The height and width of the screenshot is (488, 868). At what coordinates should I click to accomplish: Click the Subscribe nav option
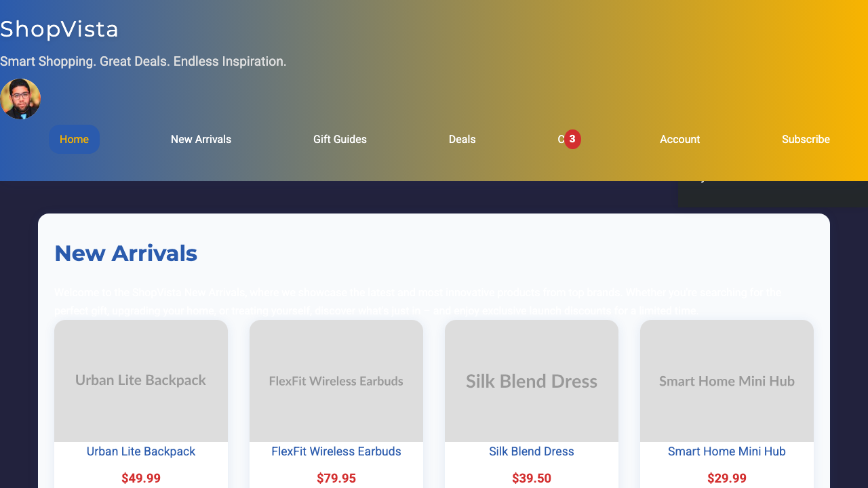(806, 139)
